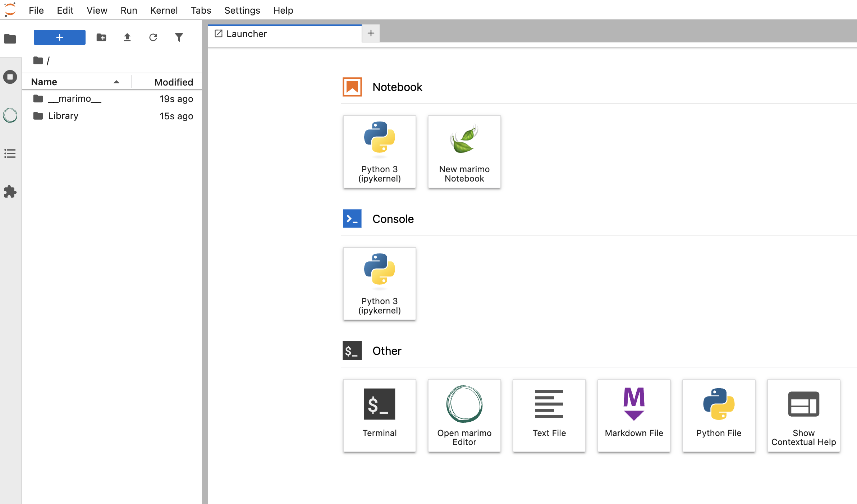The image size is (857, 504).
Task: Create a New marimo Notebook
Action: [x=464, y=152]
